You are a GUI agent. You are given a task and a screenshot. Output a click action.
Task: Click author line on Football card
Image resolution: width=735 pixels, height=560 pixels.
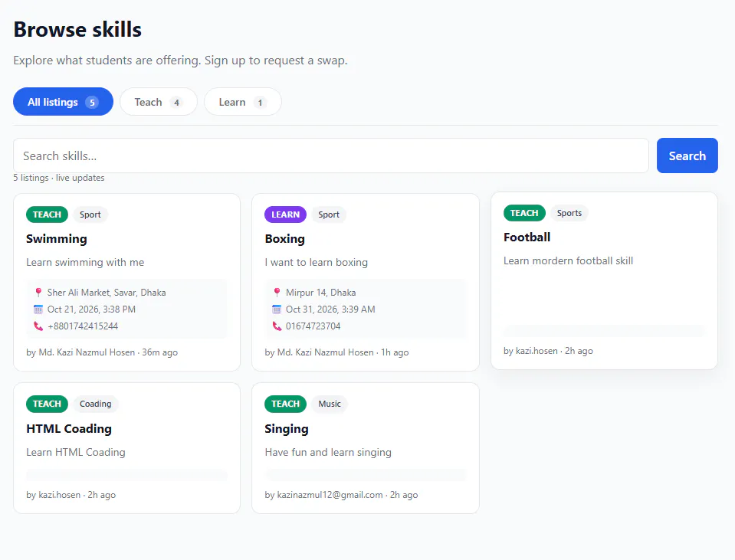(548, 351)
